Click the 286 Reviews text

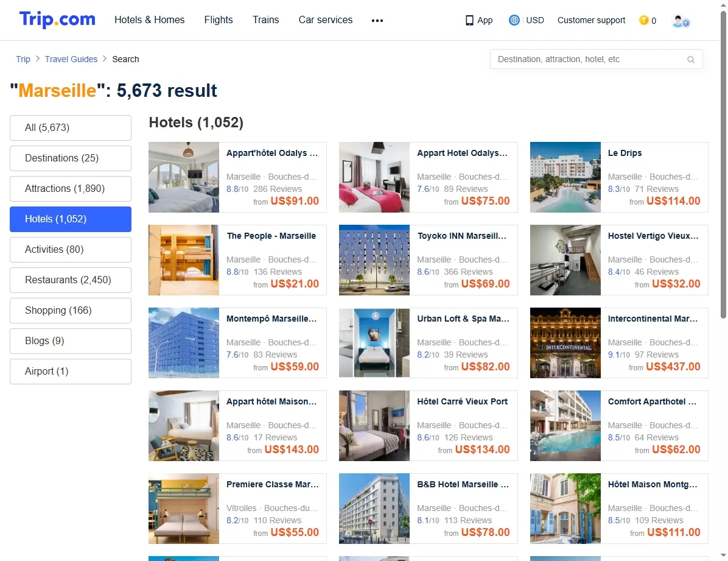pyautogui.click(x=278, y=189)
